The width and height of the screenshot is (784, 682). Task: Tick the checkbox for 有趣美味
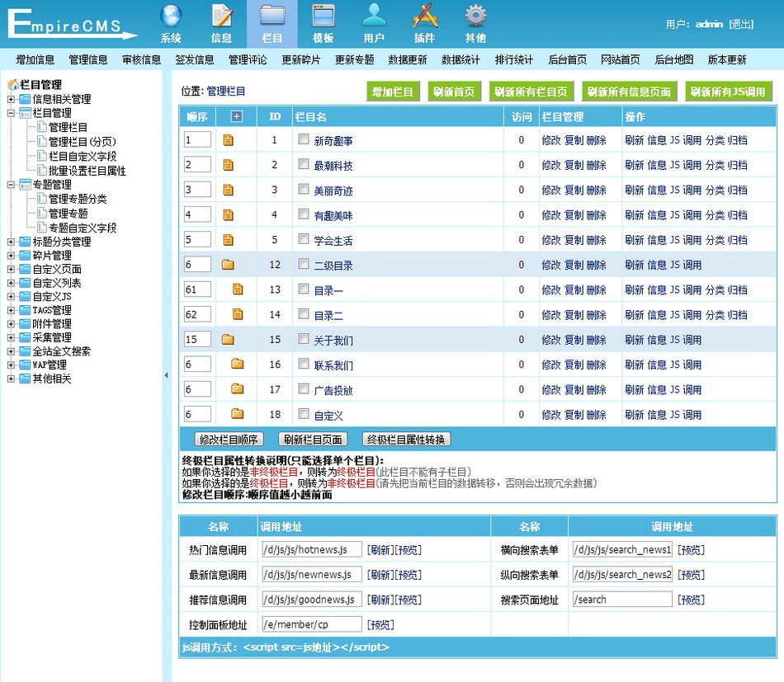tap(304, 214)
